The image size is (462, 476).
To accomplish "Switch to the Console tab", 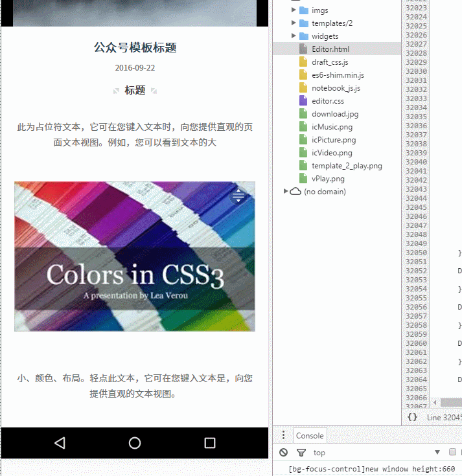I will point(310,436).
